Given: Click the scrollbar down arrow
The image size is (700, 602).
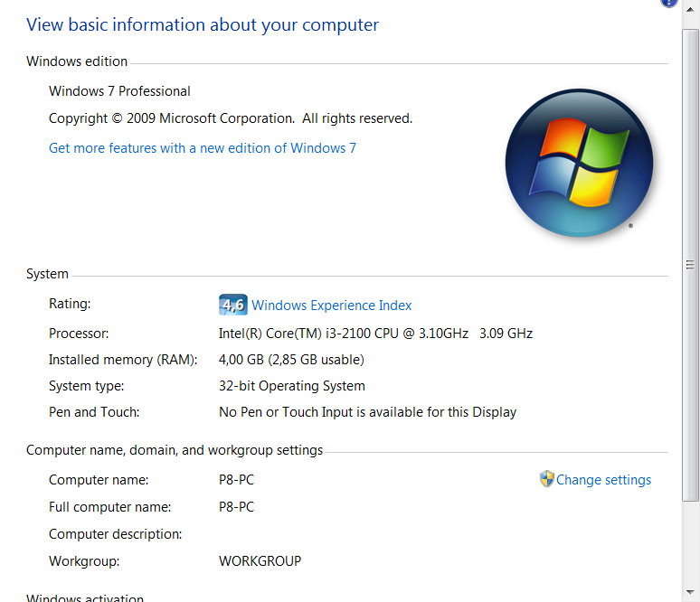Looking at the screenshot, I should pos(690,592).
